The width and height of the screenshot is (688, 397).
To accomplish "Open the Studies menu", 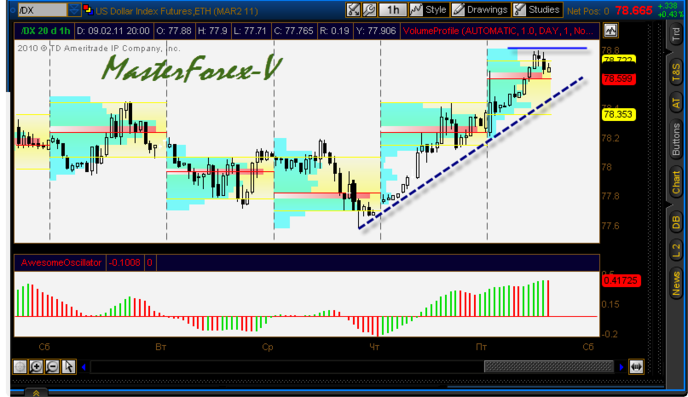I will point(537,10).
